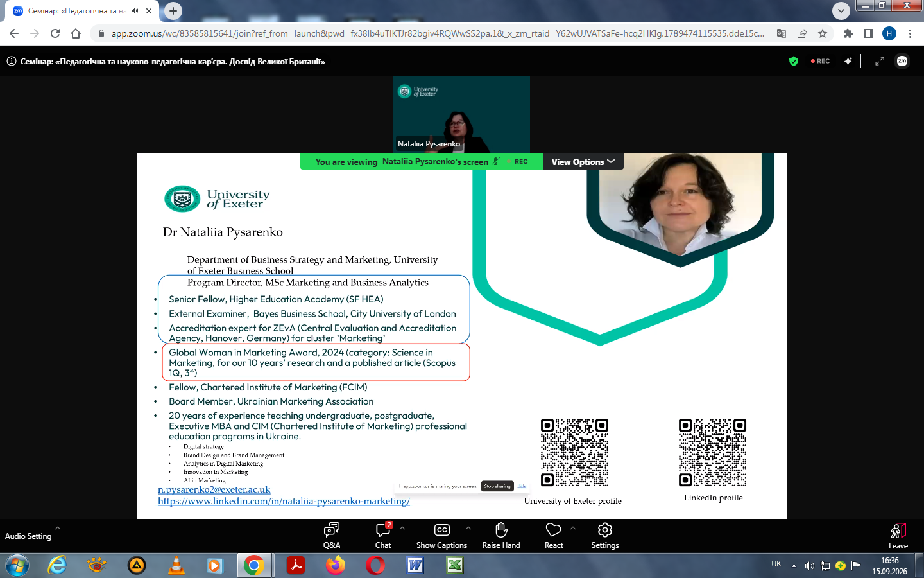Share this page icon in address bar
The height and width of the screenshot is (578, 924).
click(x=802, y=33)
